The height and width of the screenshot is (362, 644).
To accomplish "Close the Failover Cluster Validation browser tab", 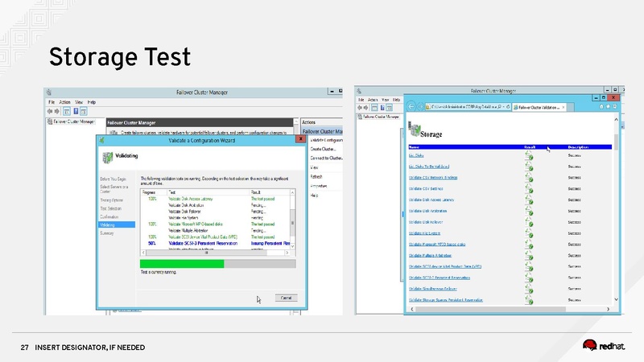I will (563, 107).
